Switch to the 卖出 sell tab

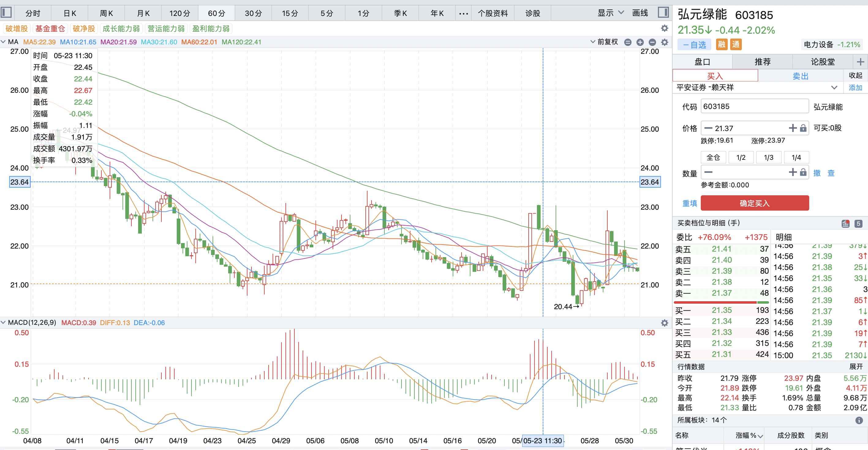(x=800, y=76)
